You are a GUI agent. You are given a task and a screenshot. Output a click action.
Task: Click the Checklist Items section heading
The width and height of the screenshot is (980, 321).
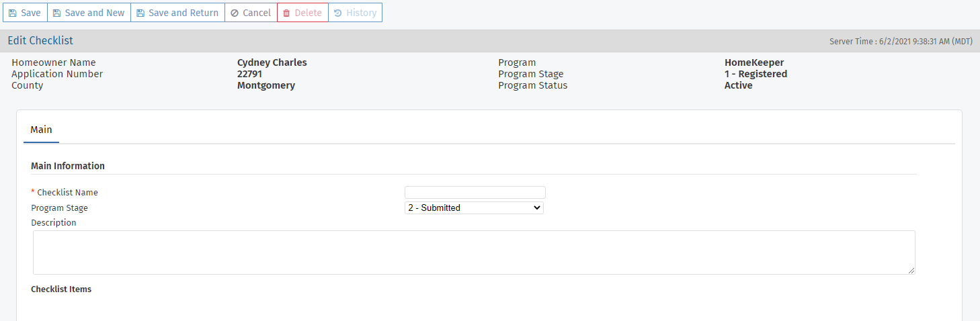coord(61,289)
